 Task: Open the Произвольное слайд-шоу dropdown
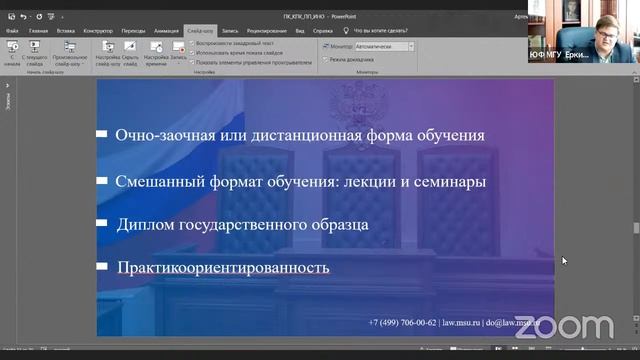tap(70, 53)
